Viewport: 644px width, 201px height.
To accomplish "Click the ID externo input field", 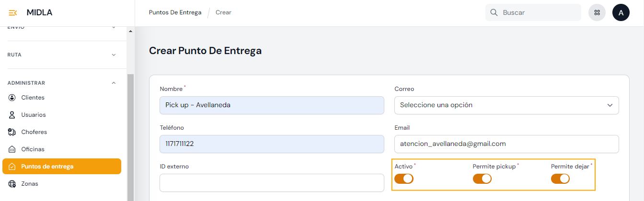I will point(272,183).
